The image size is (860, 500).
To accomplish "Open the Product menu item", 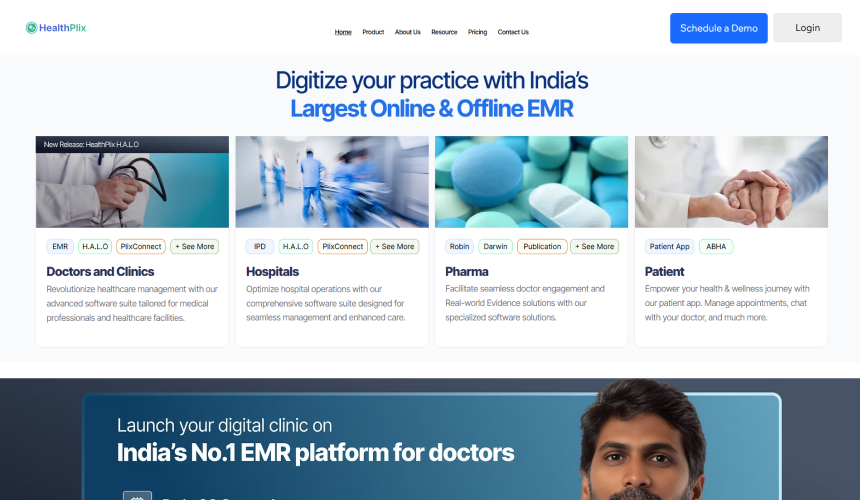I will (373, 32).
